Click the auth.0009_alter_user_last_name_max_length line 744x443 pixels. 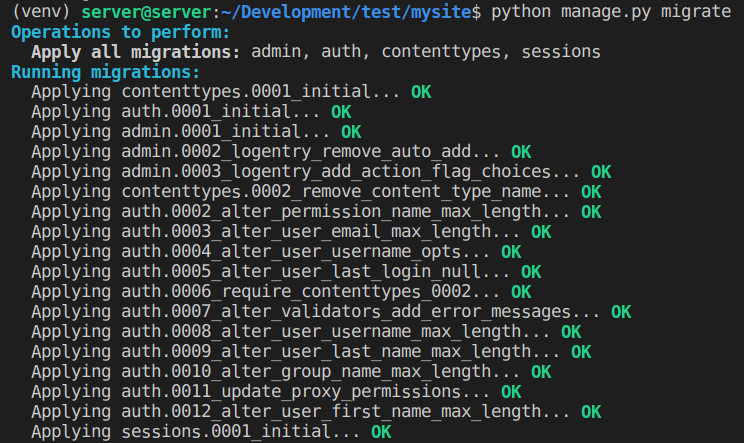tap(311, 351)
